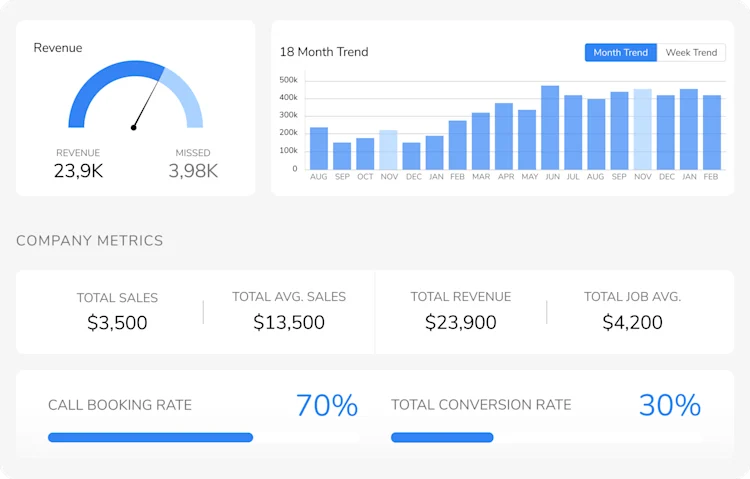The height and width of the screenshot is (479, 750).
Task: Click the Missed 3,98K value
Action: coord(193,171)
